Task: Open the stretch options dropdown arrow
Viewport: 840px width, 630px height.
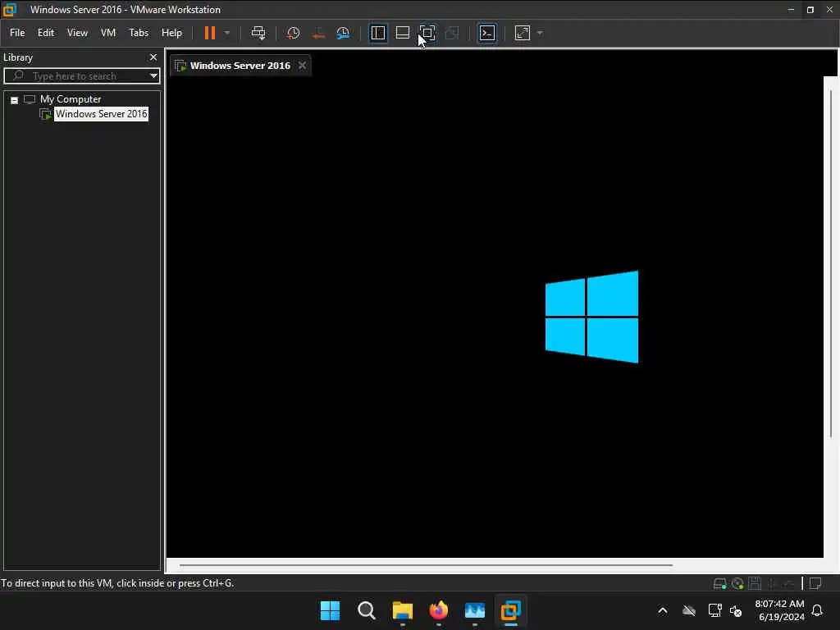Action: pos(540,33)
